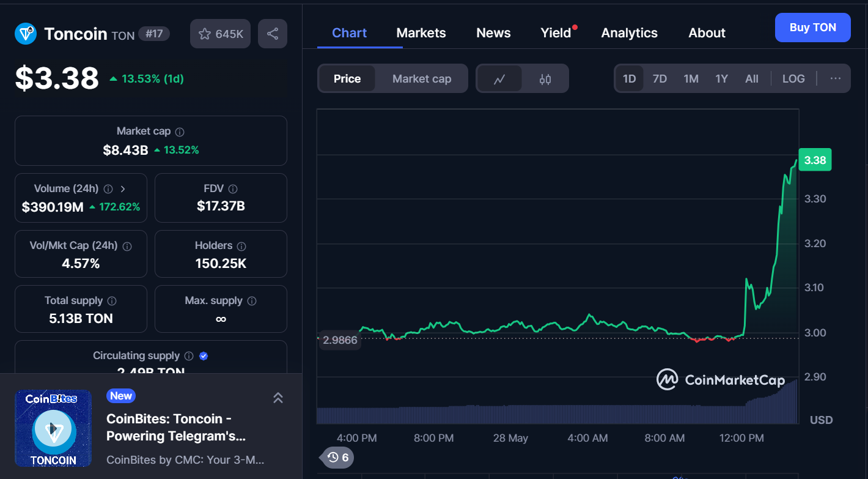
Task: Click Volume (24h) info icon
Action: (x=108, y=189)
